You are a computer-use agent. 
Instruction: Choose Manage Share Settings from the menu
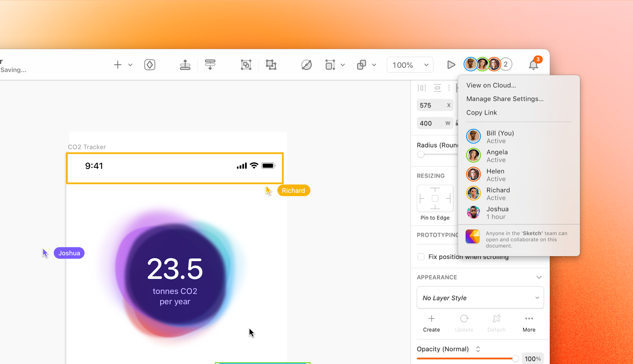coord(505,98)
